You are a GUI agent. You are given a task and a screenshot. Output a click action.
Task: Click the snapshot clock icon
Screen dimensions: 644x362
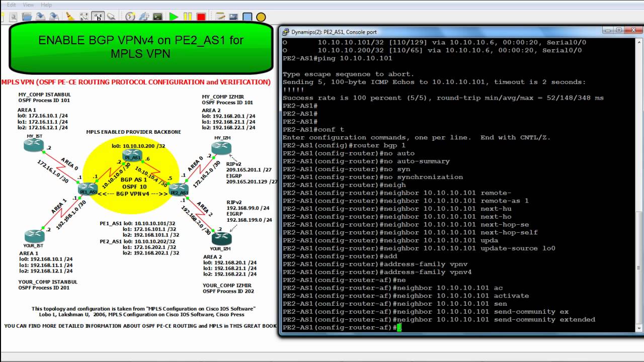point(130,17)
